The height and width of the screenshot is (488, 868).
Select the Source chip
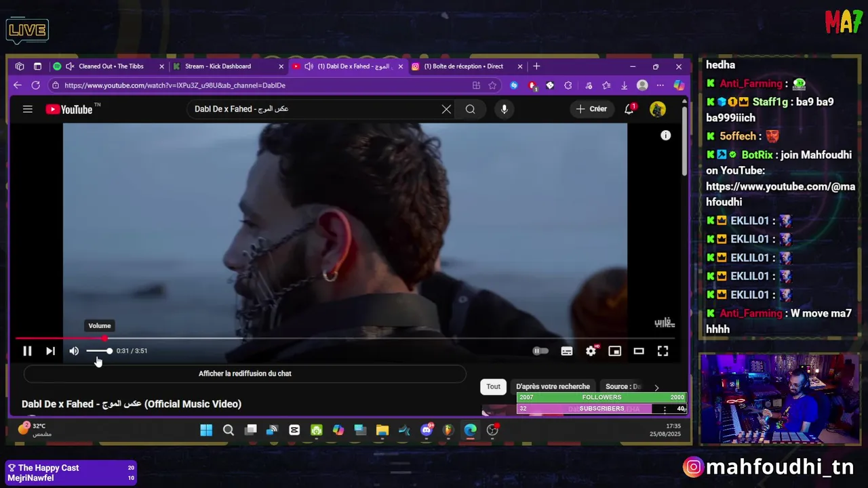coord(623,387)
